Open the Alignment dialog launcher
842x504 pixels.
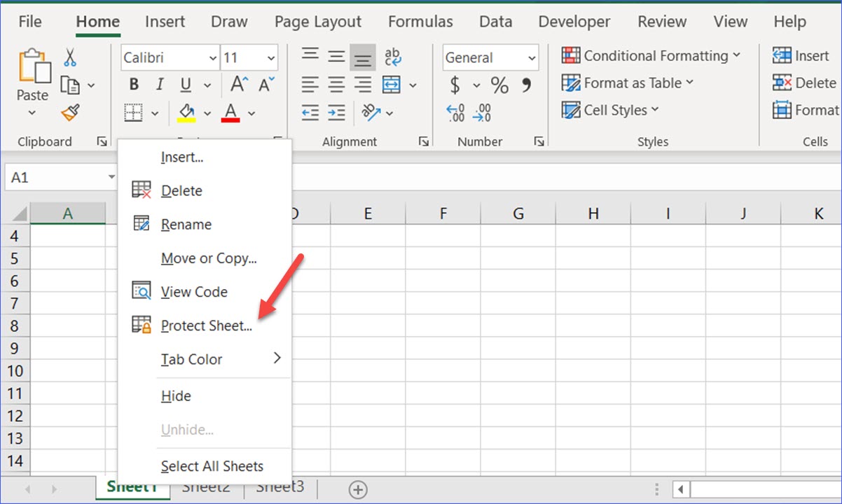(x=423, y=141)
